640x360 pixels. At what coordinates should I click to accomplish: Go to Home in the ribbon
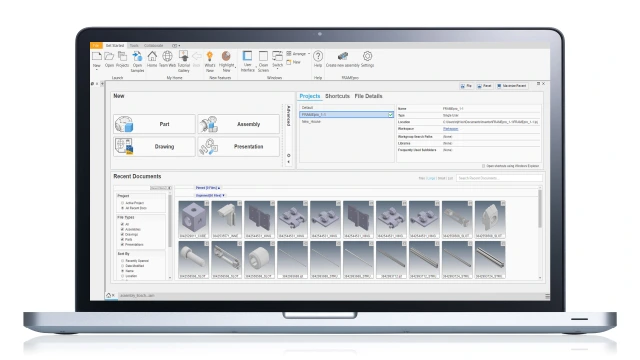pos(152,56)
